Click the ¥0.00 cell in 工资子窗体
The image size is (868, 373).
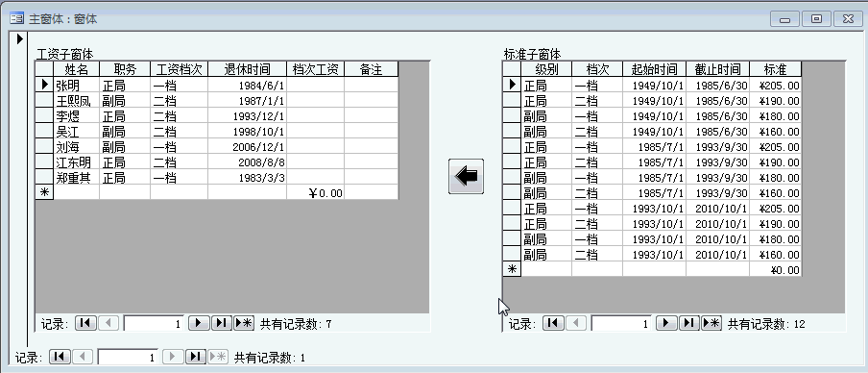[x=316, y=192]
